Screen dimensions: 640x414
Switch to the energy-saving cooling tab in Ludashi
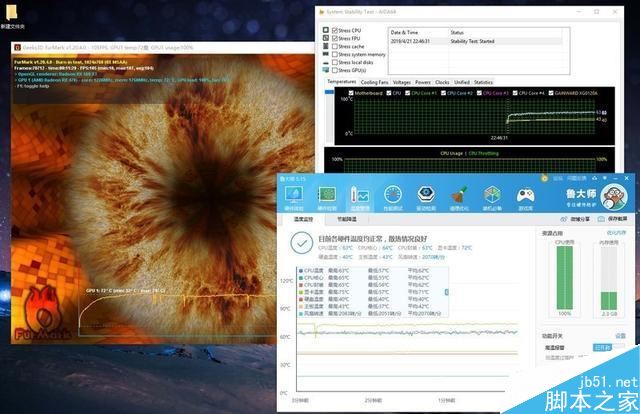pos(347,219)
